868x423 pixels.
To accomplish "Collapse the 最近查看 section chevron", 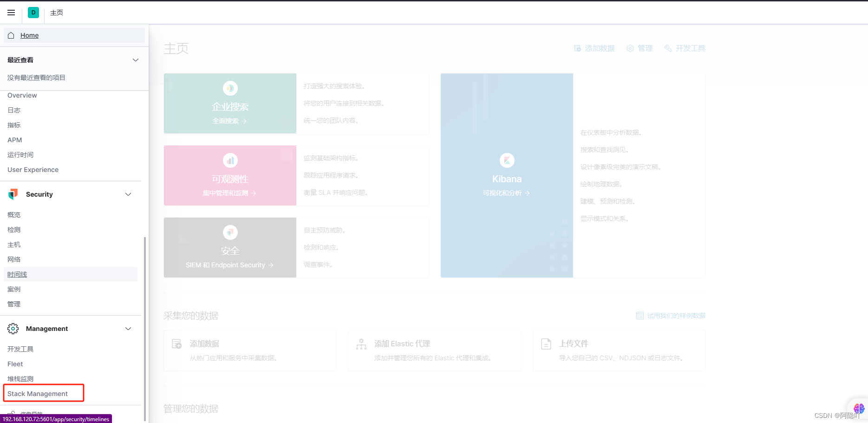I will tap(136, 60).
